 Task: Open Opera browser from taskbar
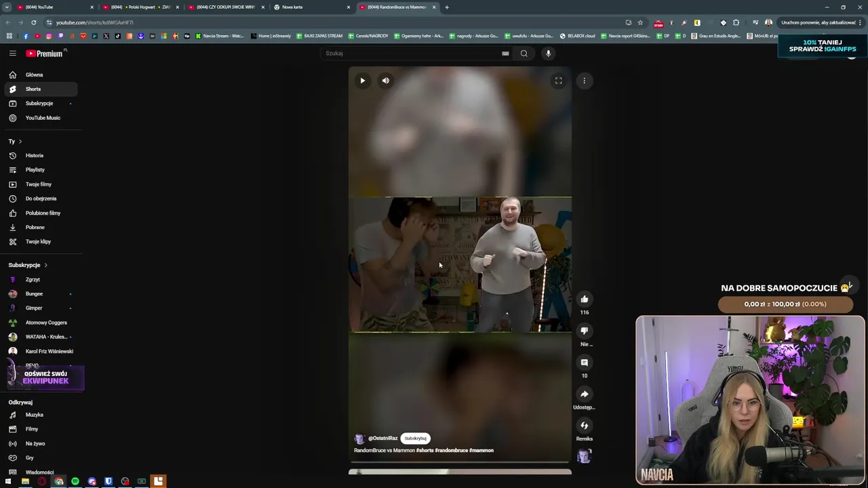(42, 481)
